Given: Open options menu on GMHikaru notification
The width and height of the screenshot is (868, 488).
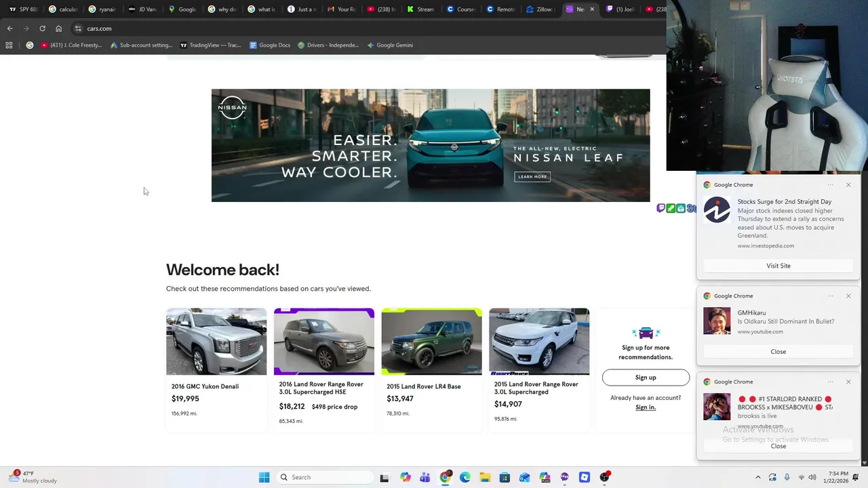Looking at the screenshot, I should click(830, 296).
